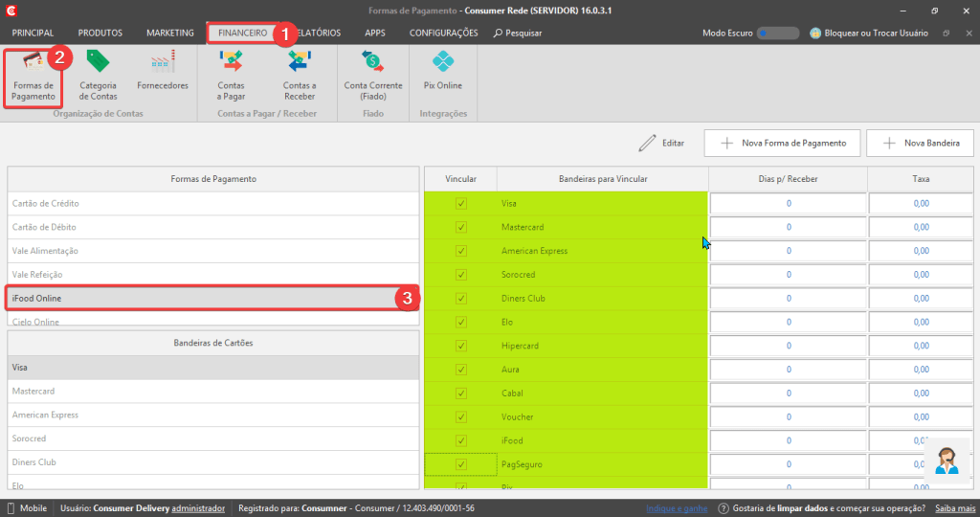980x517 pixels.
Task: Open Conta Corrente (Fiado) icon
Action: coord(373,77)
